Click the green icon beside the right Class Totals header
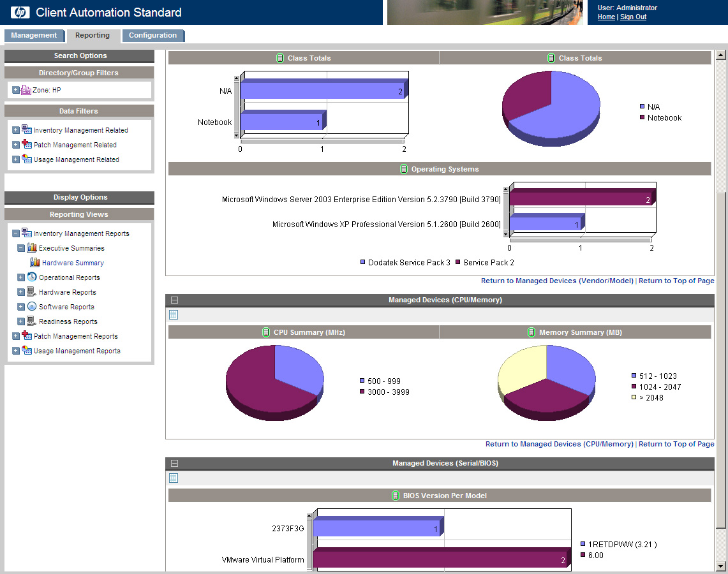The image size is (728, 574). coord(551,58)
